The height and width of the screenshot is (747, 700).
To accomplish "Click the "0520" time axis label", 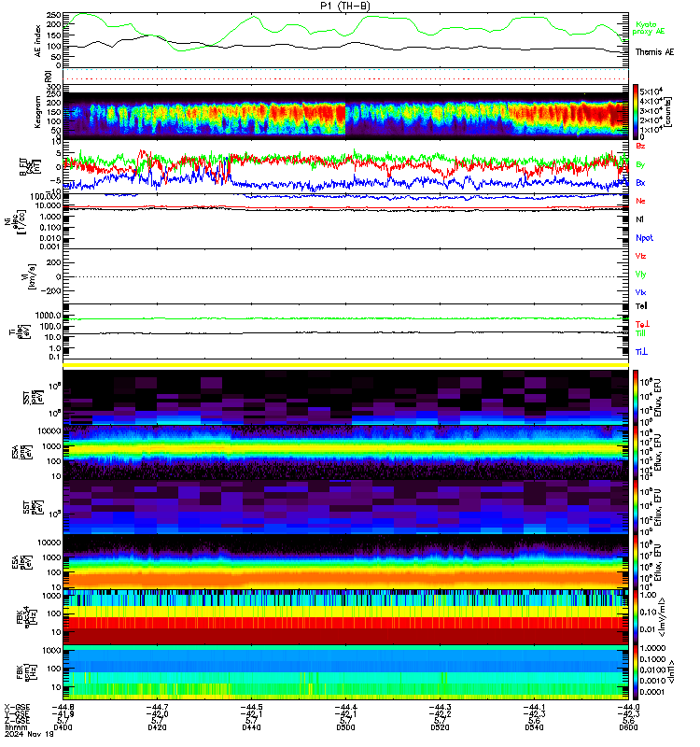I will pyautogui.click(x=440, y=727).
